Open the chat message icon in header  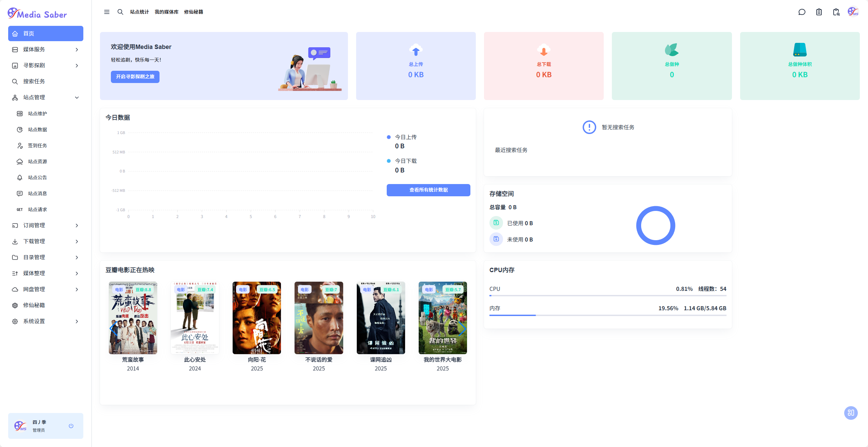pyautogui.click(x=802, y=12)
